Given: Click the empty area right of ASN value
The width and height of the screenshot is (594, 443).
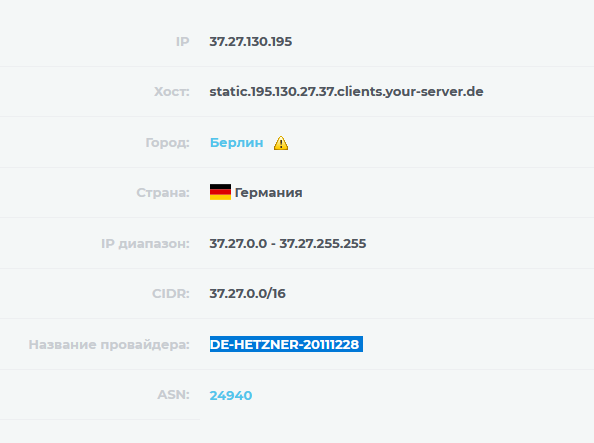Looking at the screenshot, I should coord(417,395).
